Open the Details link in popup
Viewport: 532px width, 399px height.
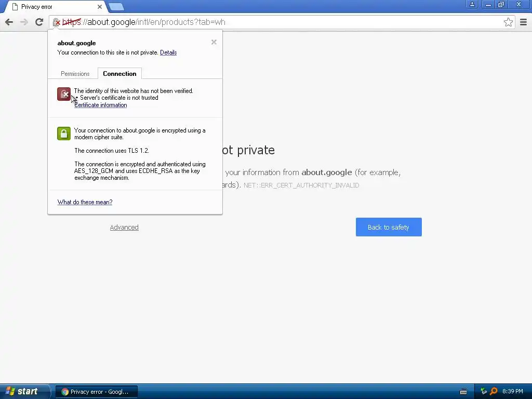click(168, 52)
